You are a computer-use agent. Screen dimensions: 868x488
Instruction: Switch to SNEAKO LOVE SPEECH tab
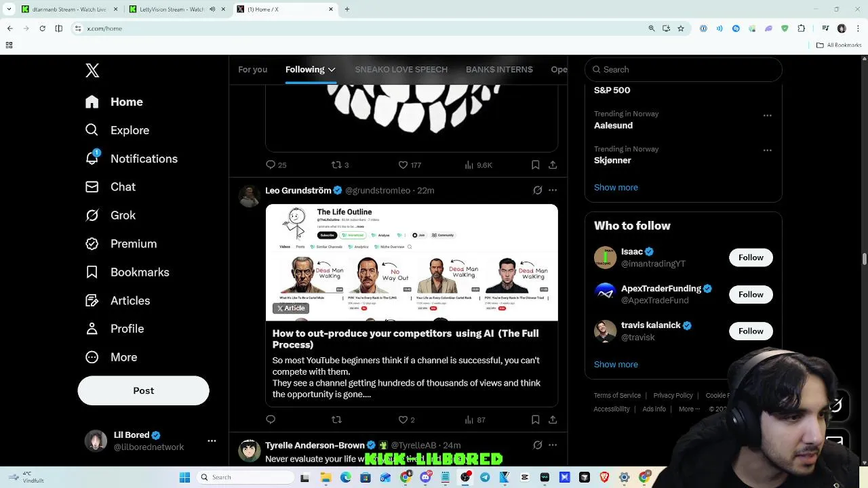tap(401, 70)
